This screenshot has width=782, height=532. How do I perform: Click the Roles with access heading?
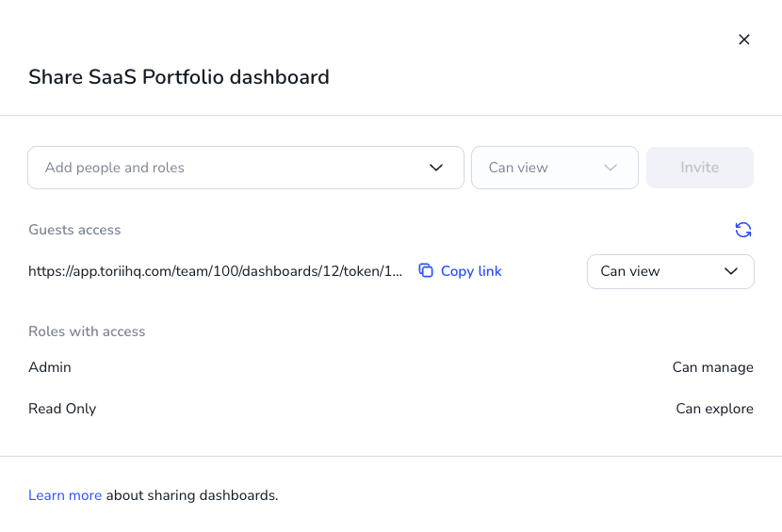(x=87, y=331)
